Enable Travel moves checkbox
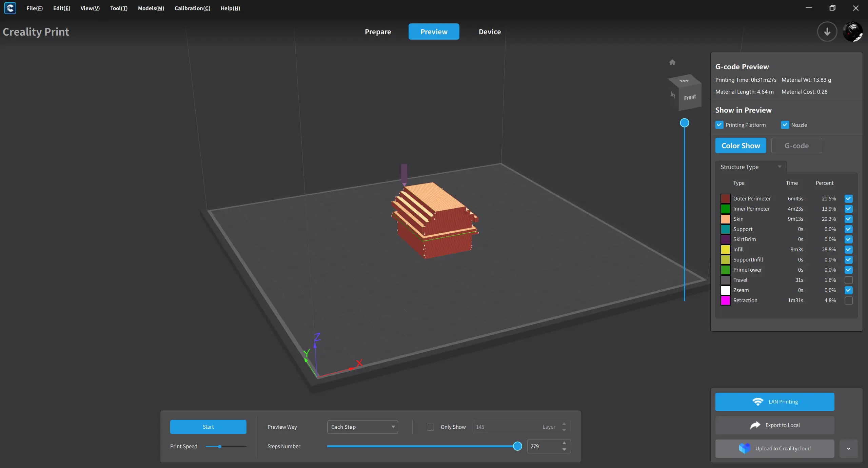 coord(848,280)
